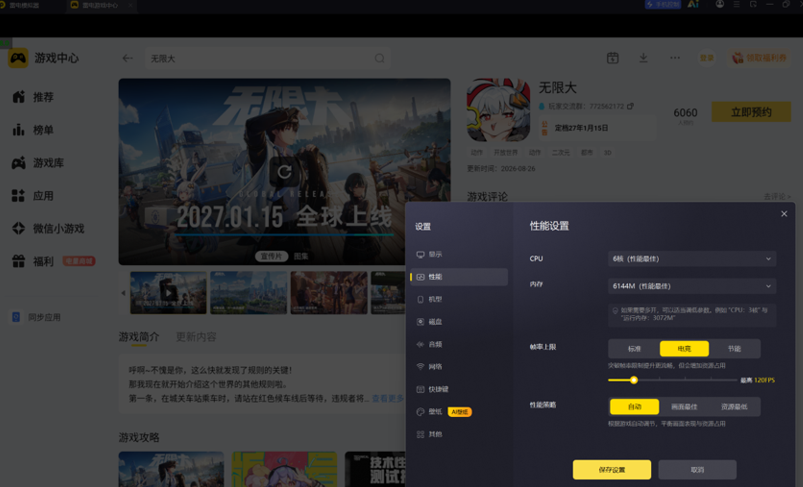803x487 pixels.
Task: Select 画面最佳 (Best graphics) performance strategy
Action: tap(684, 407)
